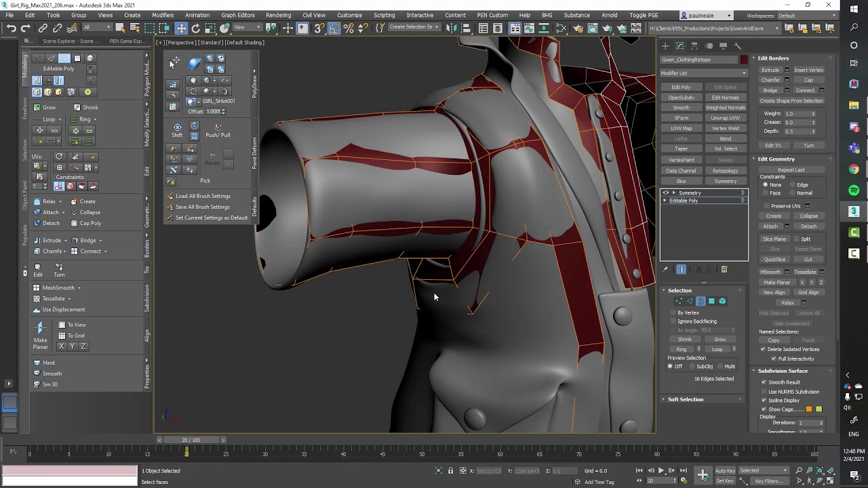Click Go to Start playback button
The height and width of the screenshot is (488, 868).
(639, 470)
